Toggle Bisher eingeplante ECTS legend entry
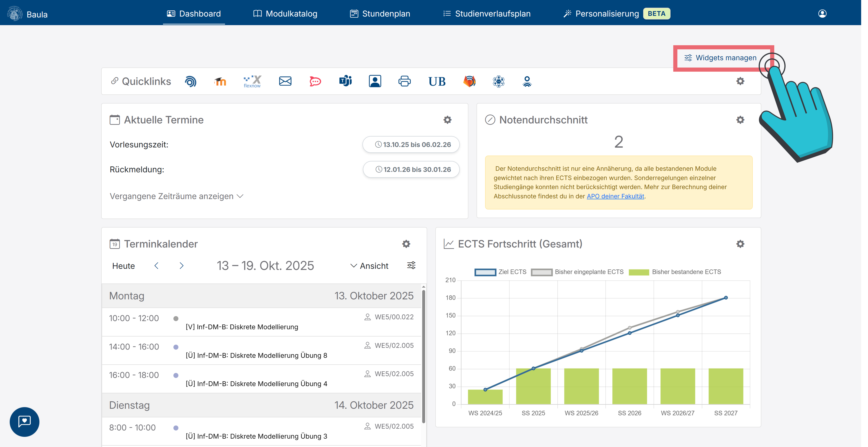The width and height of the screenshot is (868, 447). [577, 272]
